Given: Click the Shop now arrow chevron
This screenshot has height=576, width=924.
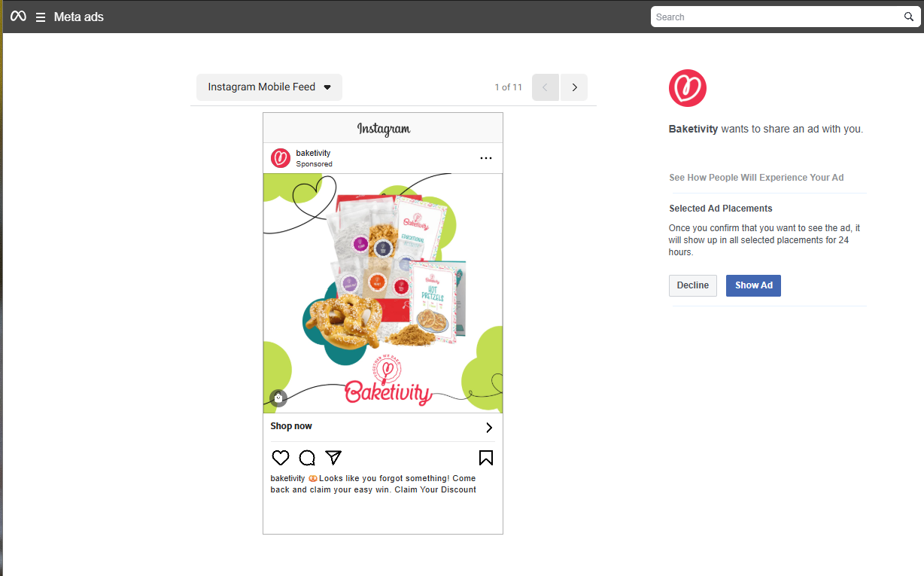Looking at the screenshot, I should (489, 428).
